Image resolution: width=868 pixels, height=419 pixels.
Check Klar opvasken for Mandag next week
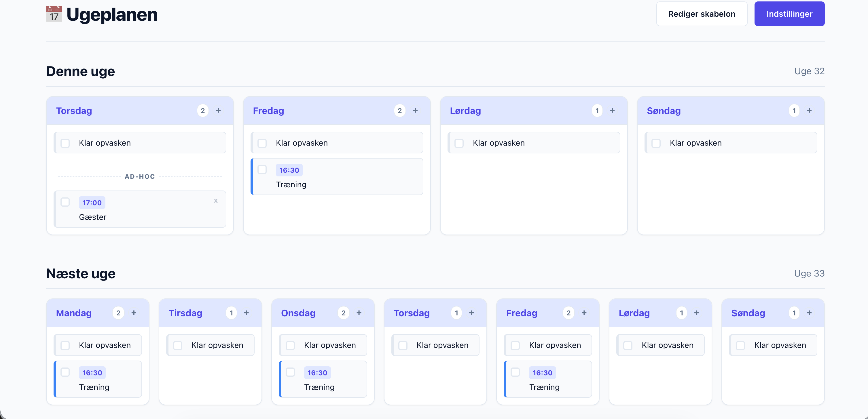click(65, 346)
